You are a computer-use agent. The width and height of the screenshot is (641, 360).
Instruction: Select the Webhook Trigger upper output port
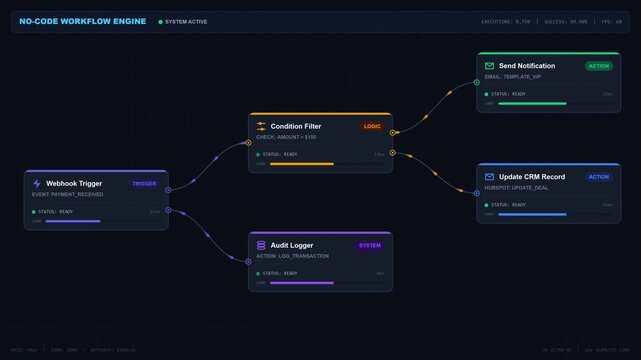click(x=168, y=190)
